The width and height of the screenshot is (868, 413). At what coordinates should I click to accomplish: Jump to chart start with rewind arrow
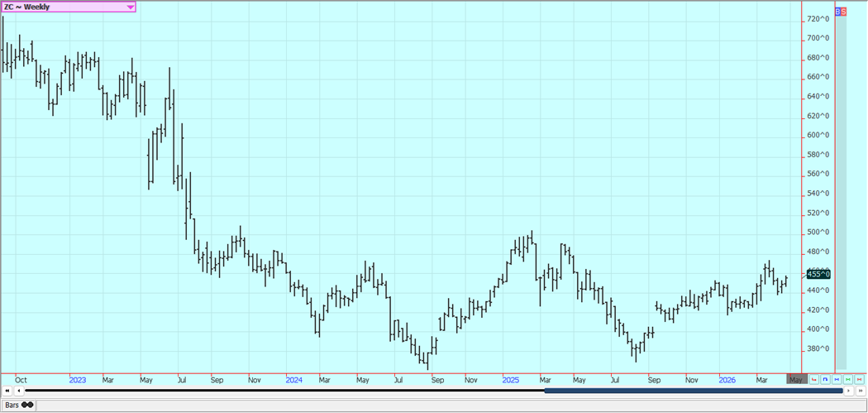[7, 391]
